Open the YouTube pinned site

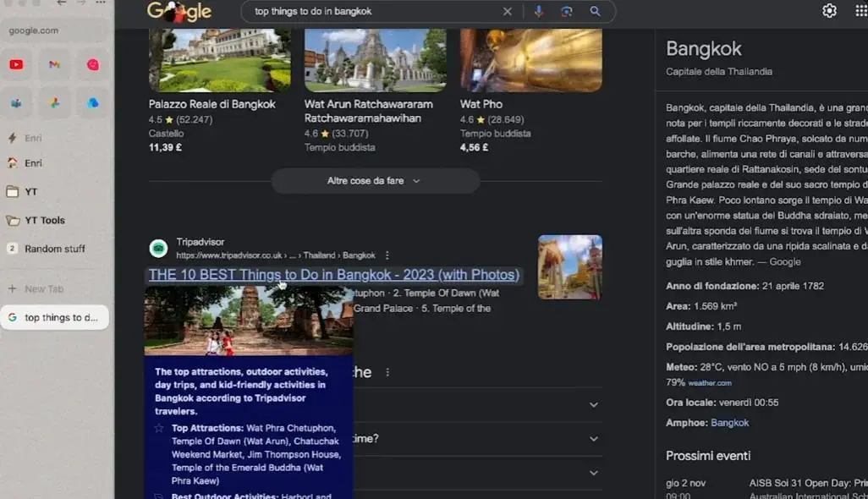17,65
